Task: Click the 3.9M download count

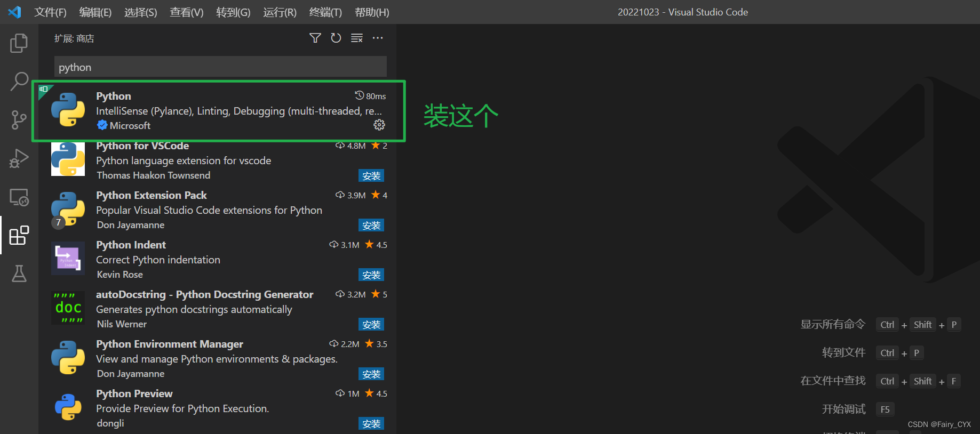Action: click(x=350, y=195)
